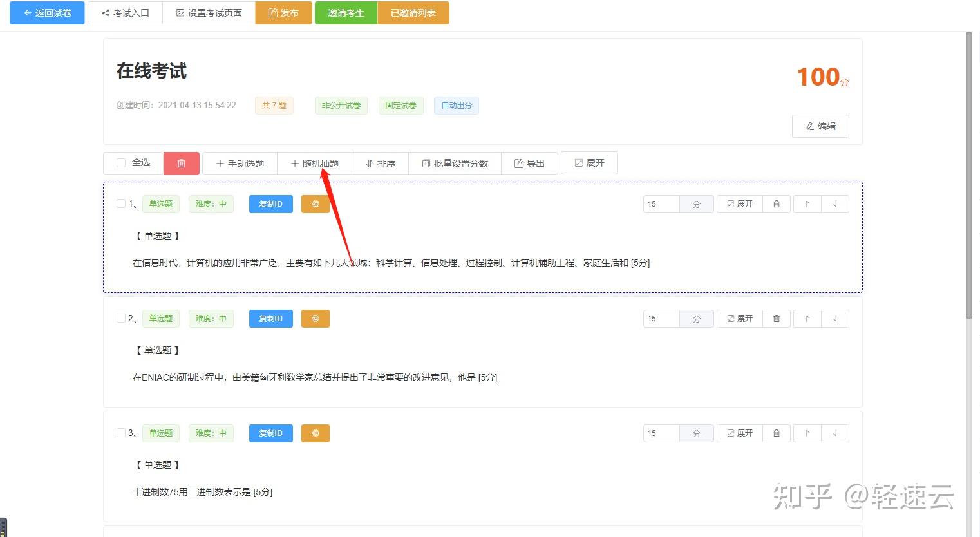
Task: Delete question 1 with trash icon
Action: coord(777,204)
